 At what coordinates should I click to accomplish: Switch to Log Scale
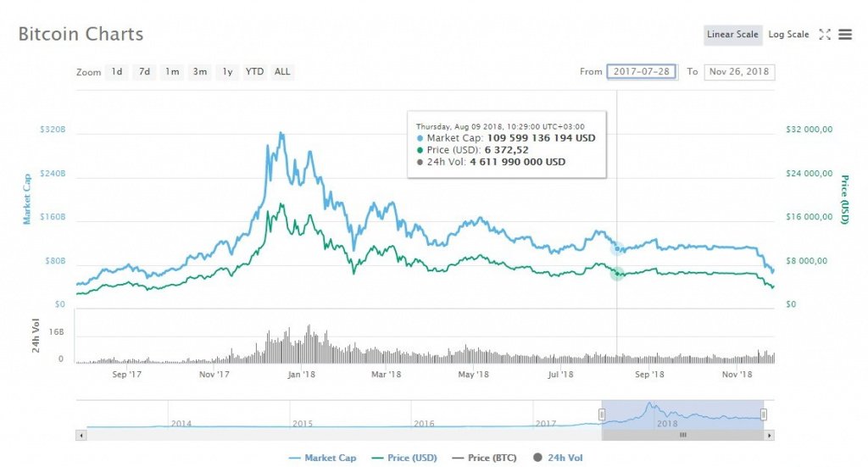(x=788, y=35)
